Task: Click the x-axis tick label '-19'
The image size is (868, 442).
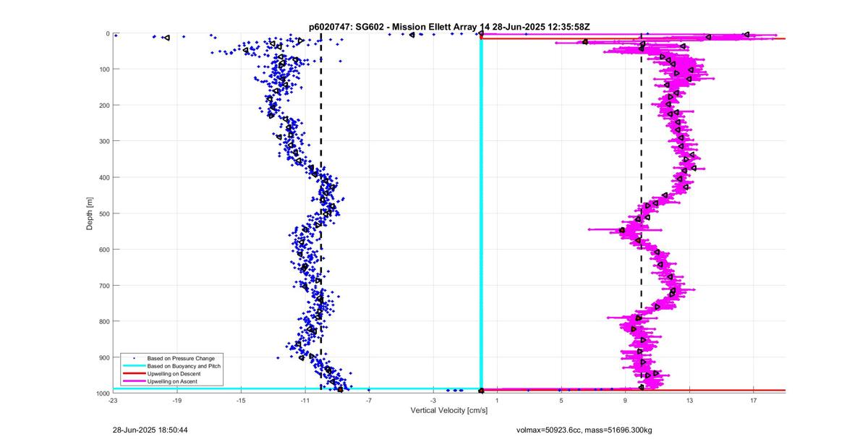Action: tap(176, 400)
